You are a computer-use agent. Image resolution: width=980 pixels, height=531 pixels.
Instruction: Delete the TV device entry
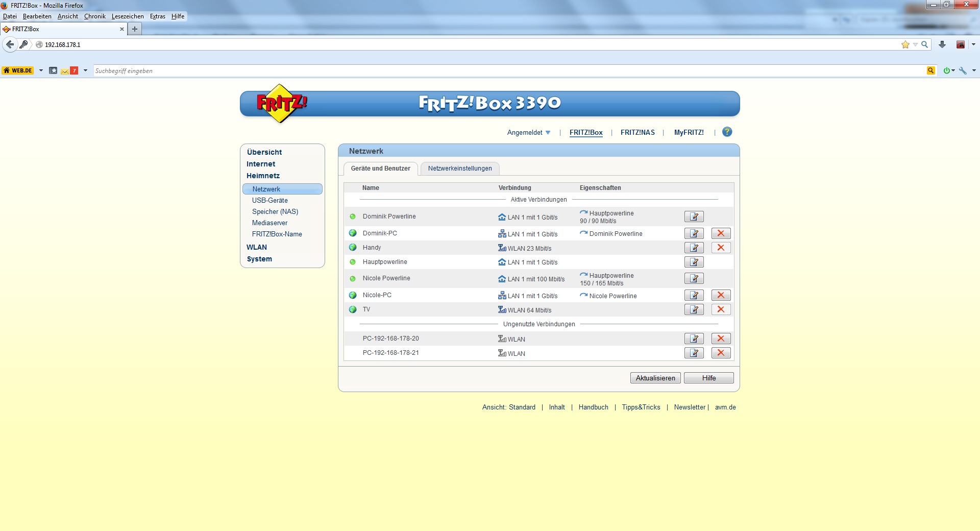[721, 309]
